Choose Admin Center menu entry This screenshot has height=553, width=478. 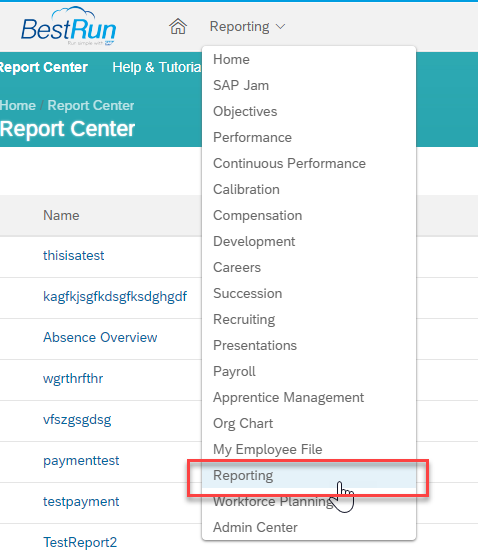[309, 527]
